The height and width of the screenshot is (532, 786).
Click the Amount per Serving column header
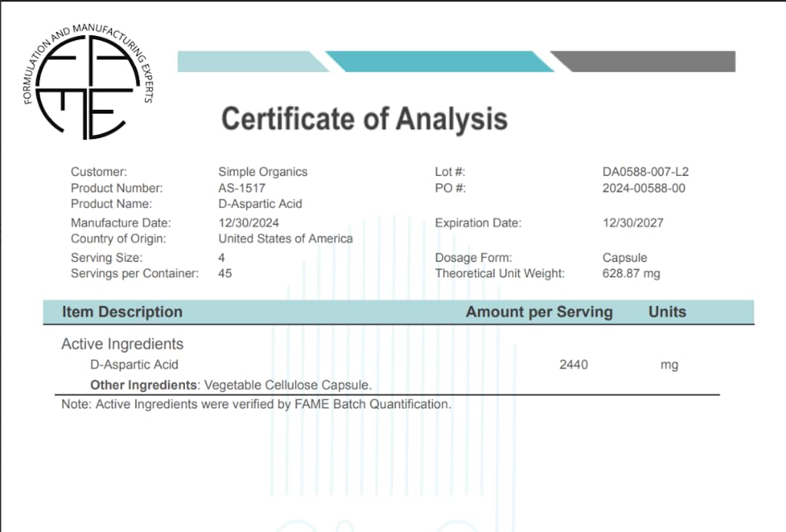pyautogui.click(x=539, y=312)
